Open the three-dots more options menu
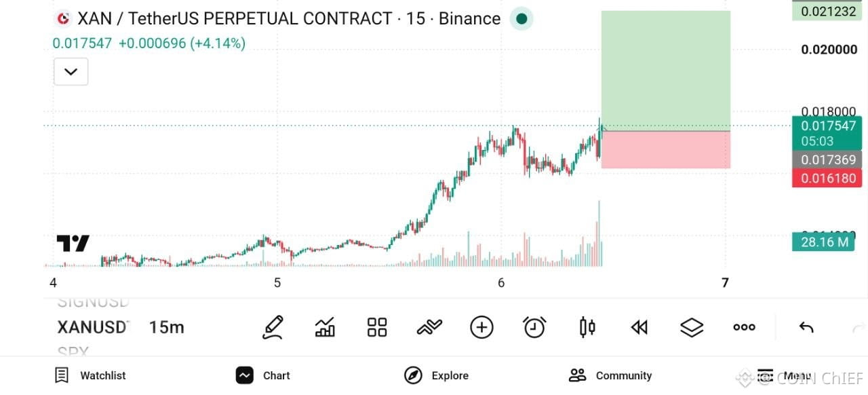The image size is (868, 395). [x=745, y=327]
